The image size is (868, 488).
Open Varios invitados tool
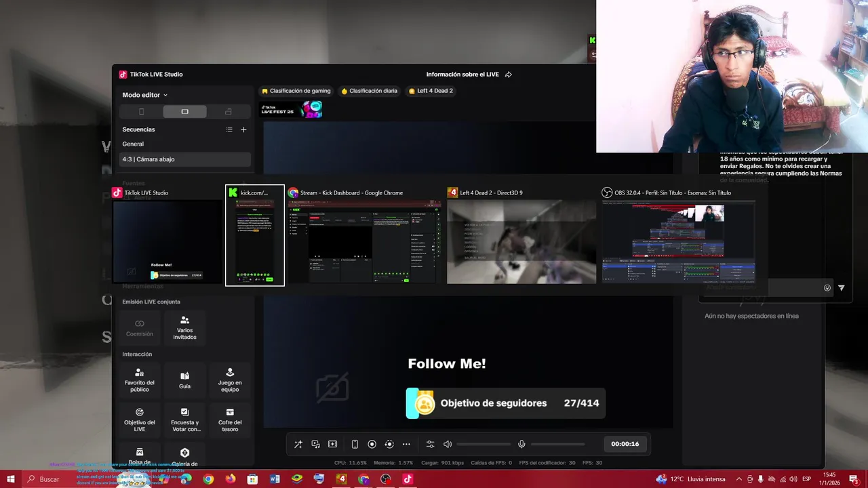click(184, 328)
